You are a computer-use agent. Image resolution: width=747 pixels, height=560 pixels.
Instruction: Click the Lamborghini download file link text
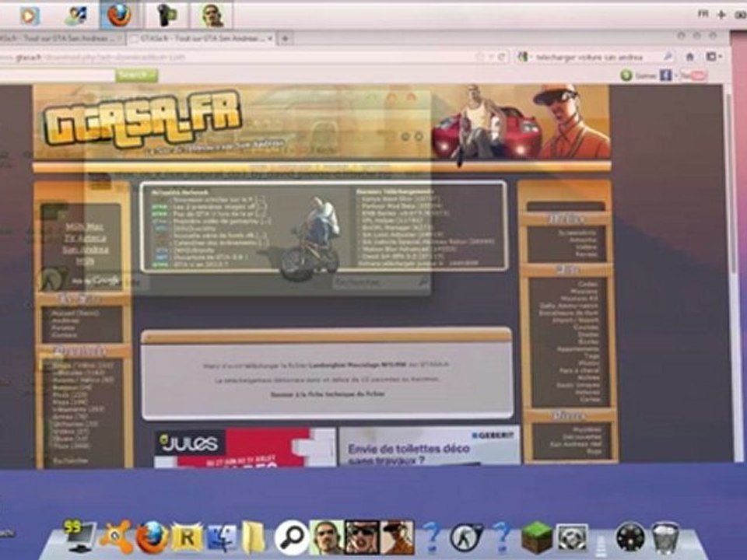(x=358, y=365)
